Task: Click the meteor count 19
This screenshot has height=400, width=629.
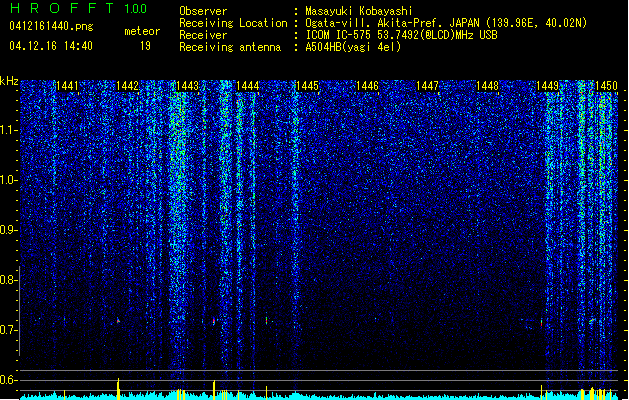Action: point(145,46)
